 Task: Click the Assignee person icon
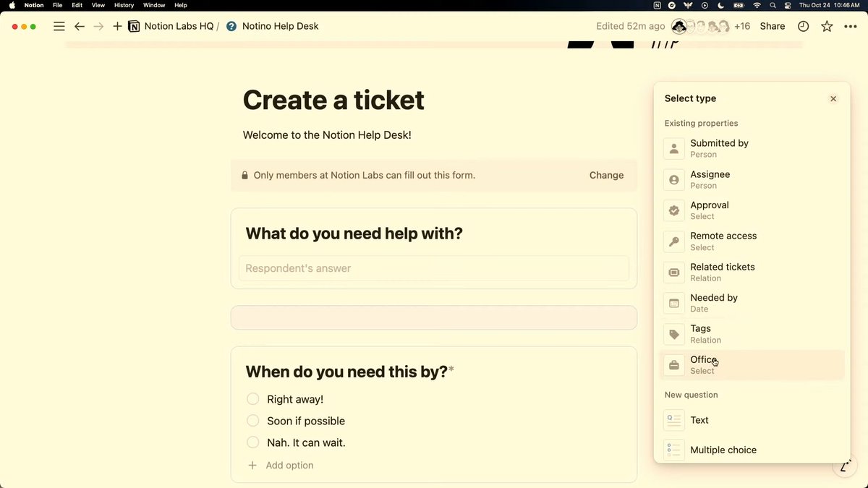click(674, 180)
